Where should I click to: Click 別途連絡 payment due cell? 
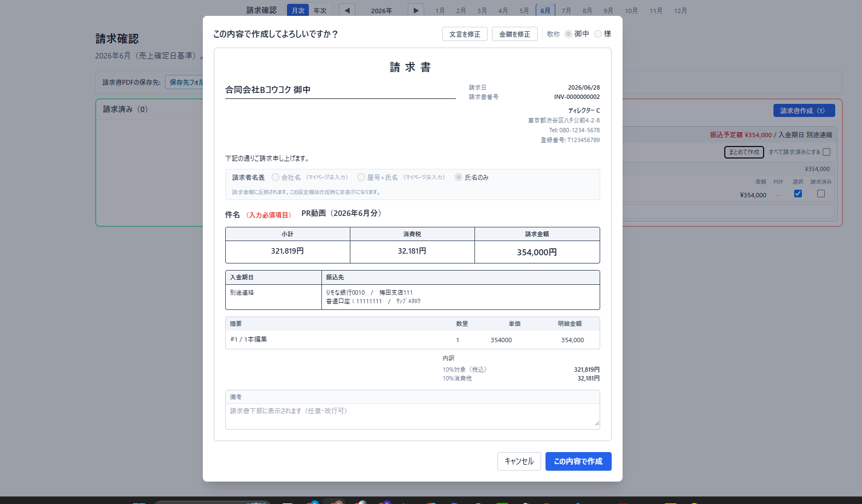(x=273, y=297)
